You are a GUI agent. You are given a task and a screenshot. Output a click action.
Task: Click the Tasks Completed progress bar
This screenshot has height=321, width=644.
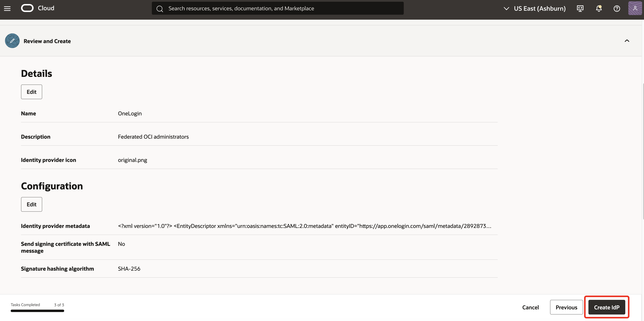point(37,311)
